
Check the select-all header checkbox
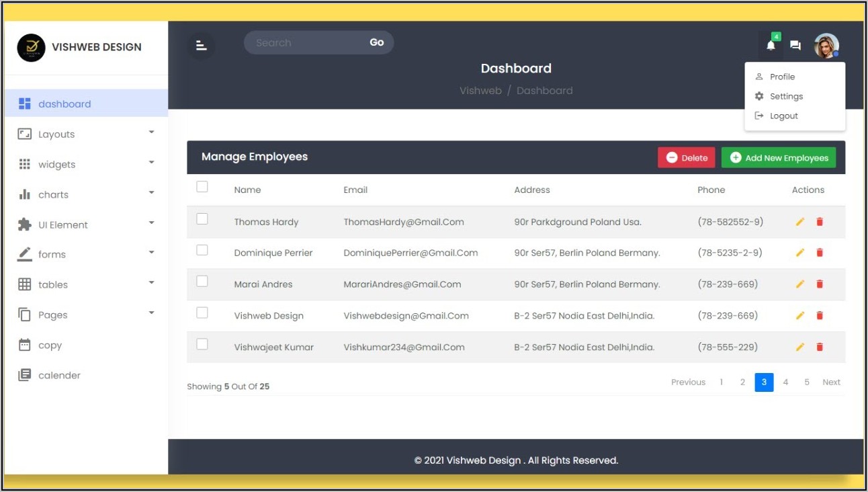202,187
